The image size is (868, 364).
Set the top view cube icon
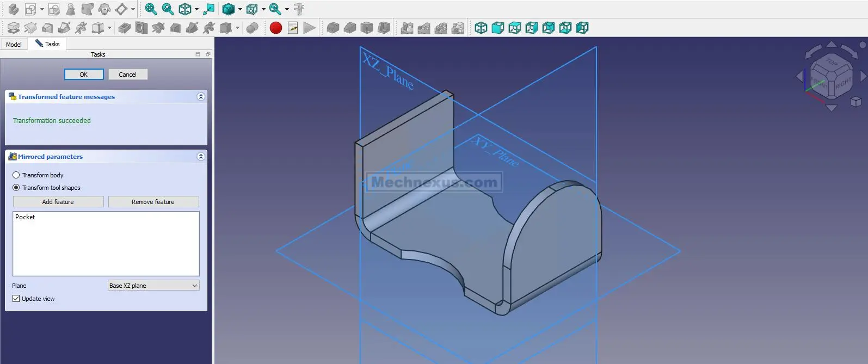click(515, 28)
